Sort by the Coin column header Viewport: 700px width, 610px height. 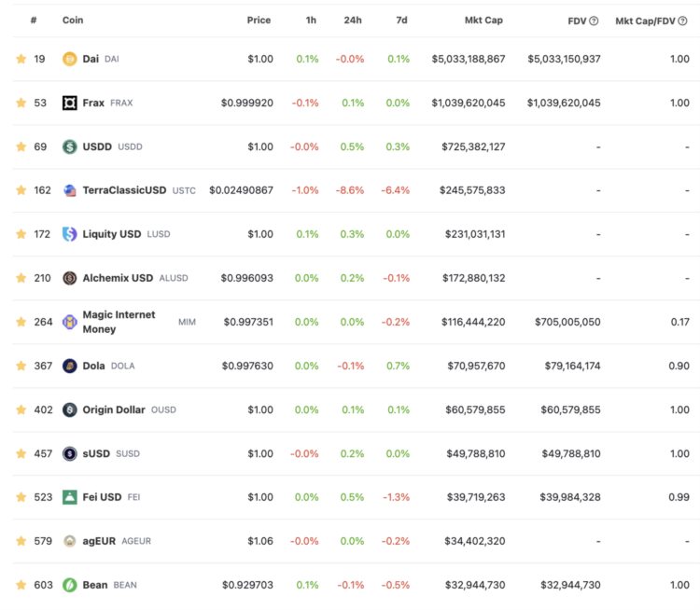[73, 21]
